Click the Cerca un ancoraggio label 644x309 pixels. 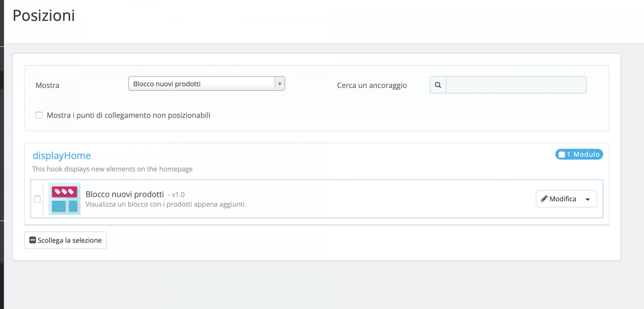point(372,85)
